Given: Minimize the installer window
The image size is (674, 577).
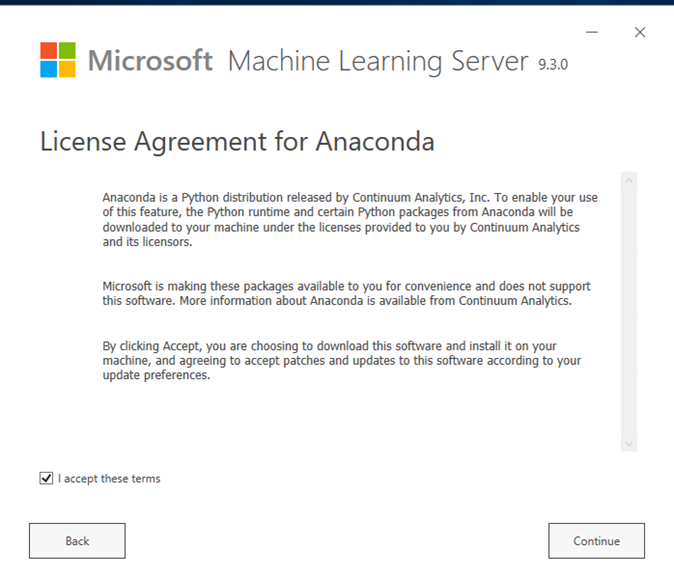Looking at the screenshot, I should coord(592,32).
